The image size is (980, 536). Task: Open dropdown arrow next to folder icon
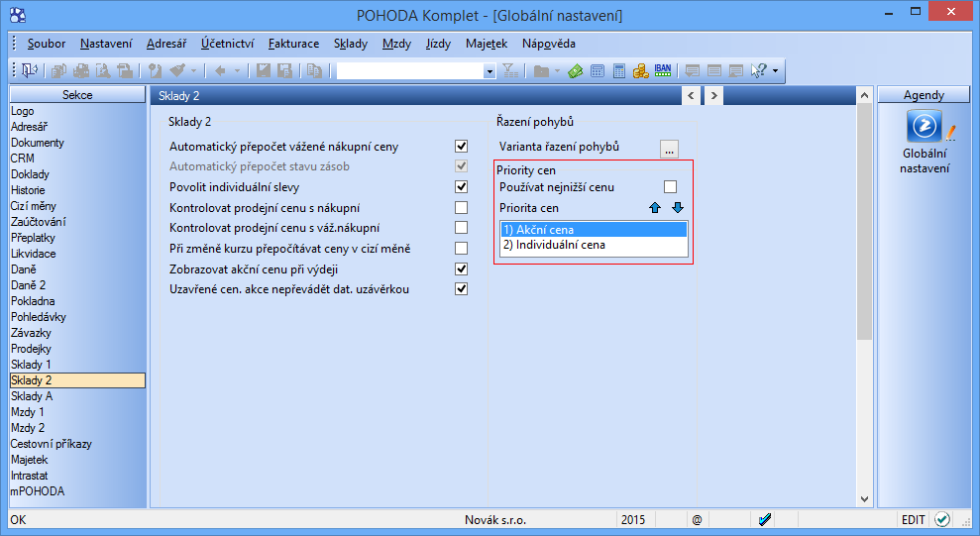tap(557, 71)
